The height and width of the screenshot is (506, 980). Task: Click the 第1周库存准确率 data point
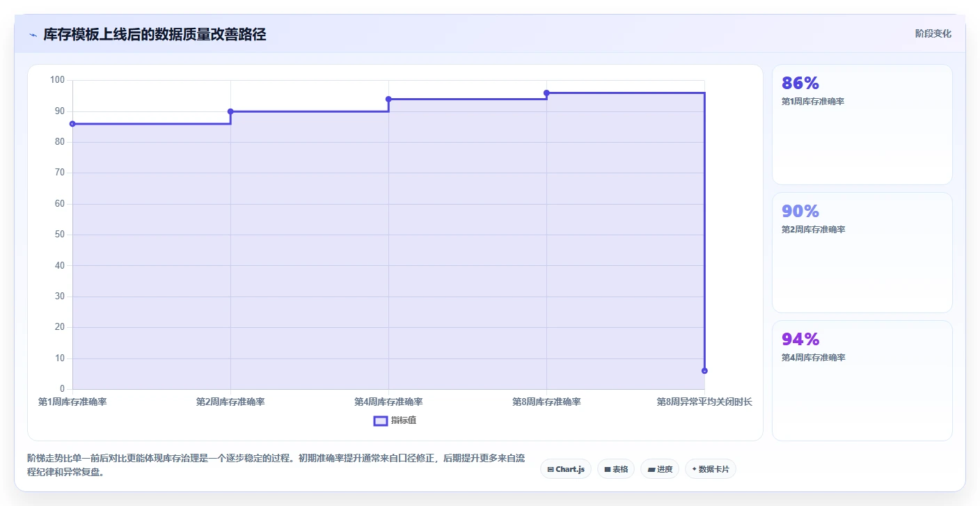(72, 124)
